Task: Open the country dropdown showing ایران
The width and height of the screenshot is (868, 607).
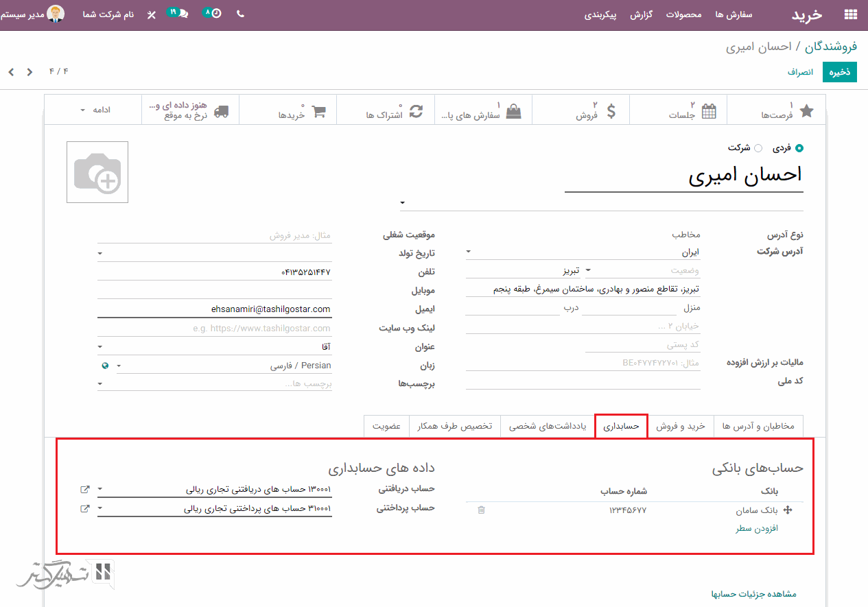Action: click(x=583, y=252)
